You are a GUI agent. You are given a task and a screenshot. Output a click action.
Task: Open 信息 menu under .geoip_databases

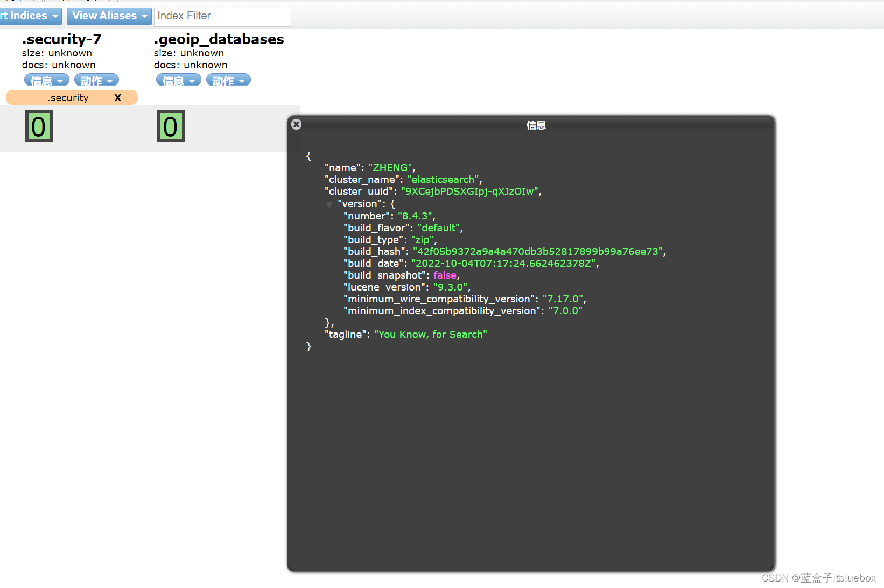[x=179, y=81]
